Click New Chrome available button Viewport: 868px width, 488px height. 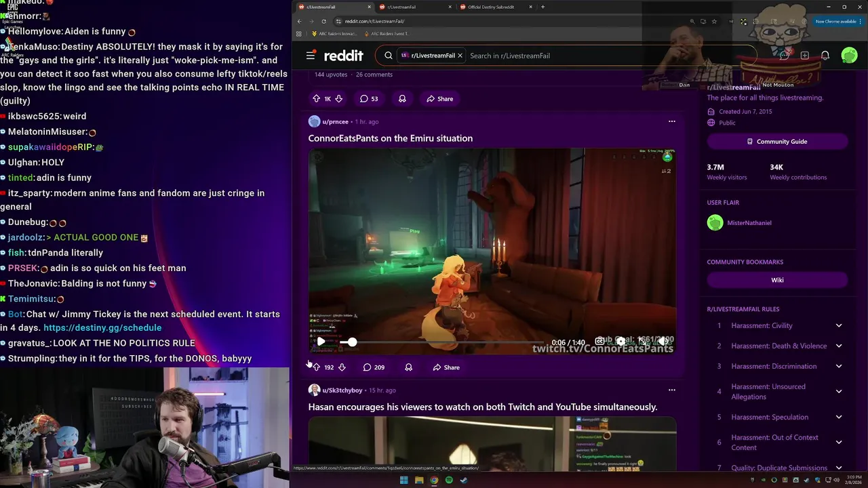[839, 22]
